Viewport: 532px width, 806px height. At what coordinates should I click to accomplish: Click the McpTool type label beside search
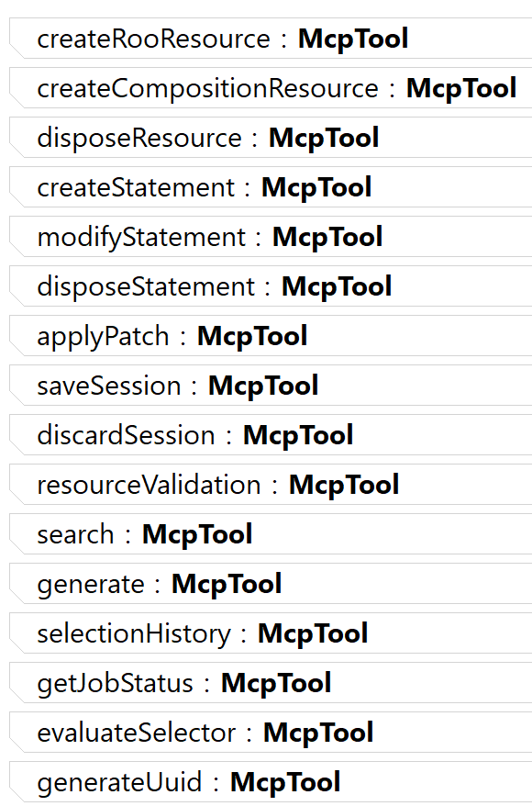(197, 534)
